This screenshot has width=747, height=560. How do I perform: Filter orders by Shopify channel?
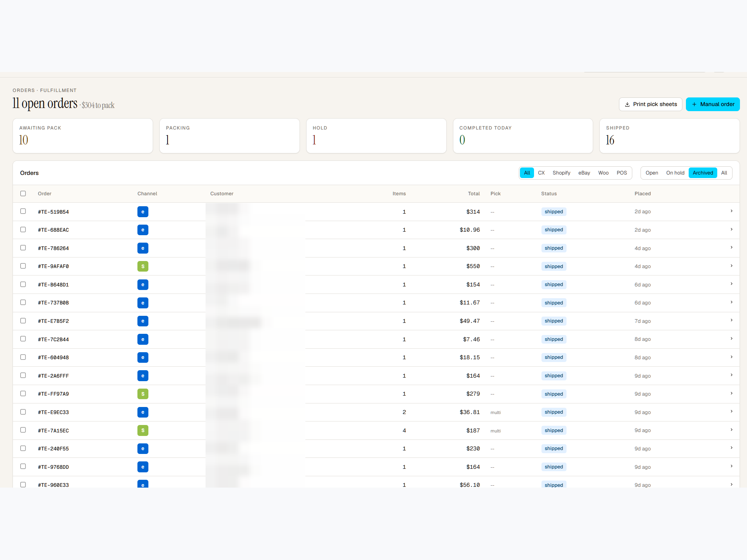pos(561,173)
